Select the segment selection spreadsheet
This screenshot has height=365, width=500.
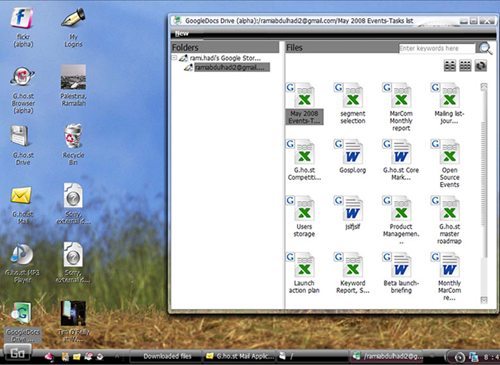click(x=353, y=103)
